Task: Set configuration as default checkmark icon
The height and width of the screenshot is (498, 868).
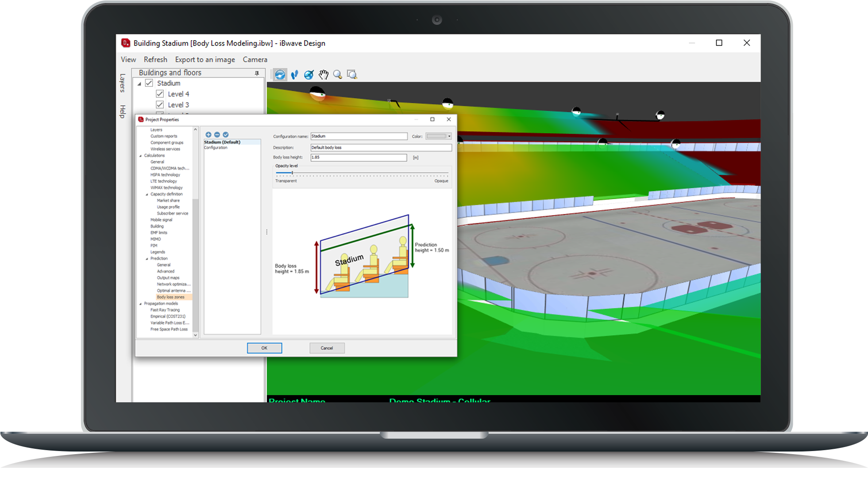Action: click(226, 135)
